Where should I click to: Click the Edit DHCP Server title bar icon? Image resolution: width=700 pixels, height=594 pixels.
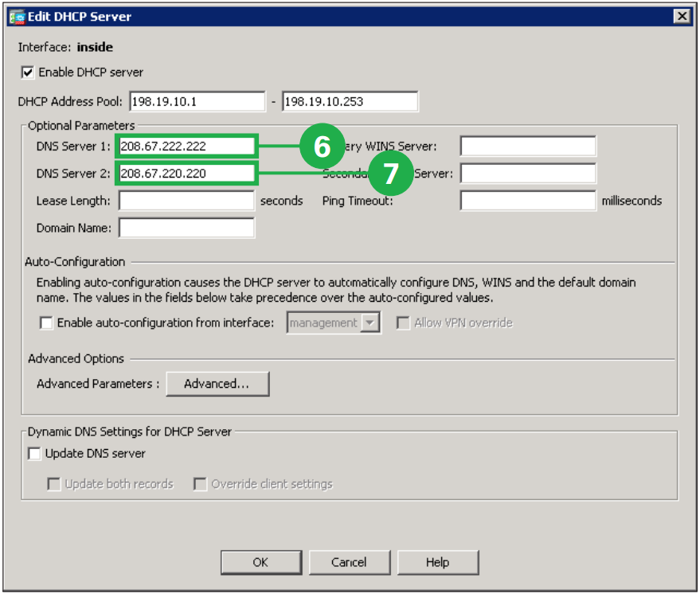(x=17, y=16)
